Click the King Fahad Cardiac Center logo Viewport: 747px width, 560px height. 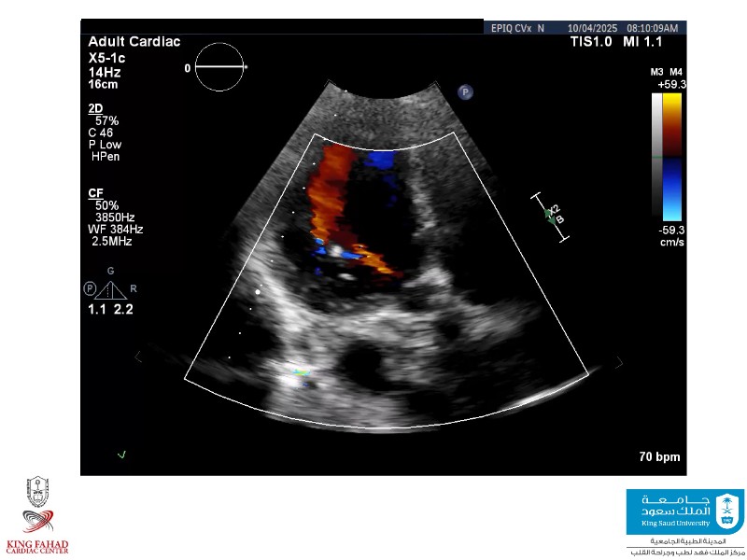(37, 515)
